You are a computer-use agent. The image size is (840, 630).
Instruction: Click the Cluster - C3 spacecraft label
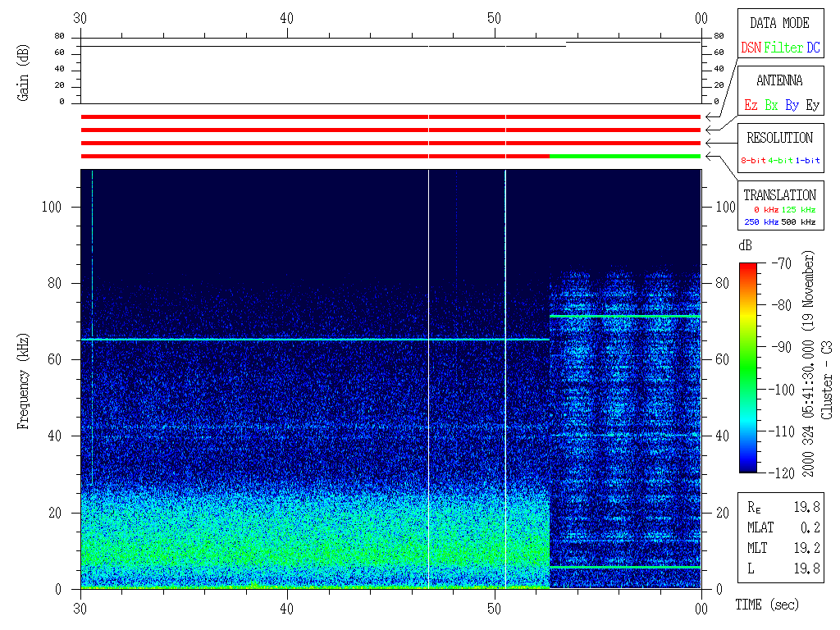tap(828, 386)
